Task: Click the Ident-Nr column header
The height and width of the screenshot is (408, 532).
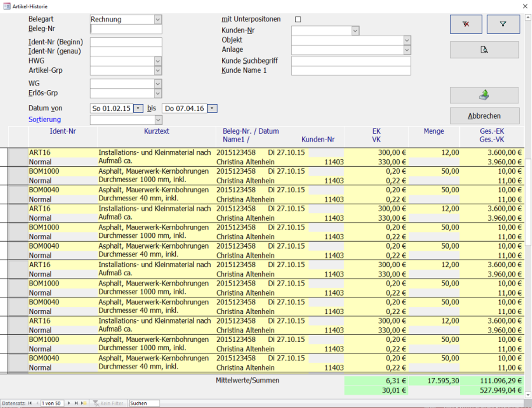Action: [x=63, y=131]
